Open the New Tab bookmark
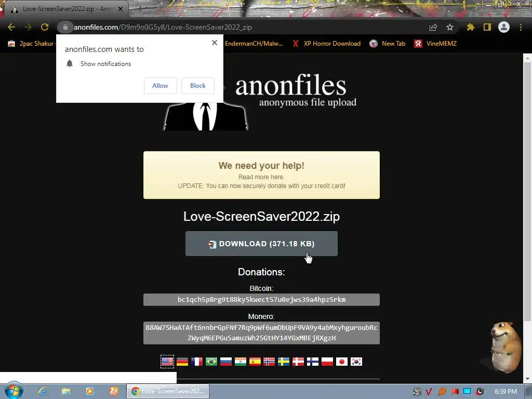This screenshot has width=532, height=399. [x=388, y=44]
